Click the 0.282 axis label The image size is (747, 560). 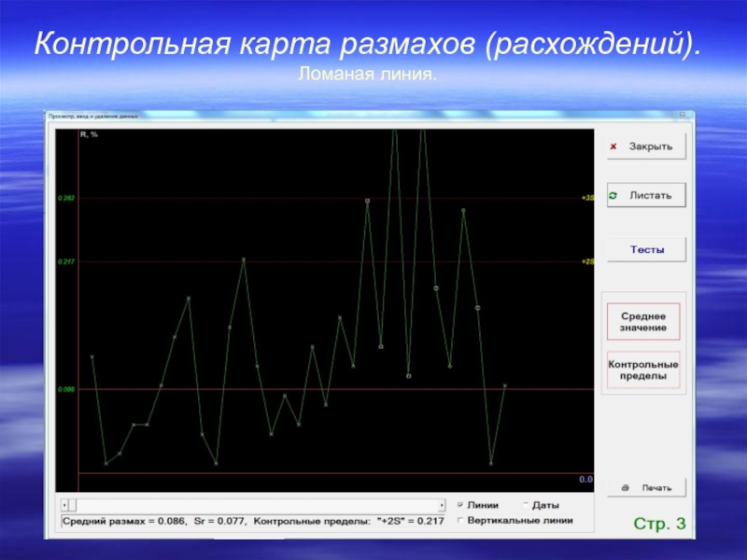point(66,198)
